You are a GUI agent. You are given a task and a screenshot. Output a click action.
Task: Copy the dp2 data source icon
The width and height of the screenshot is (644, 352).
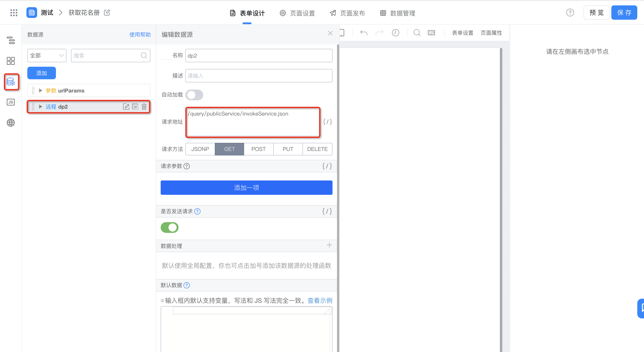pos(135,107)
